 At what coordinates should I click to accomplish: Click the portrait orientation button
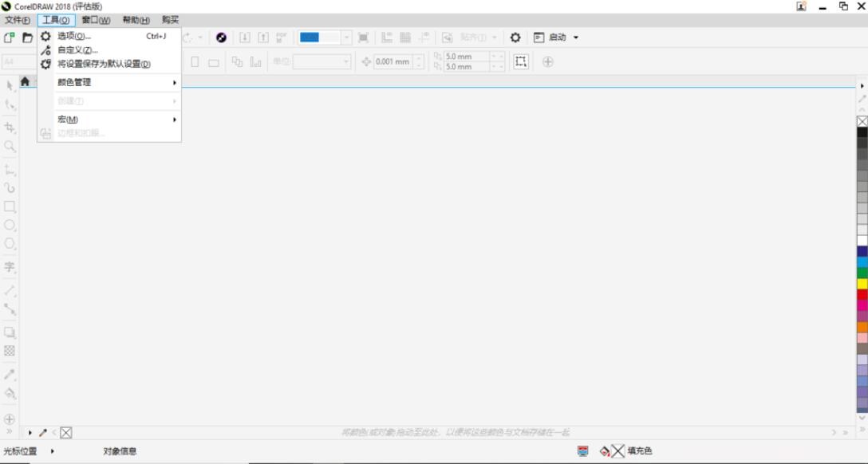point(195,61)
